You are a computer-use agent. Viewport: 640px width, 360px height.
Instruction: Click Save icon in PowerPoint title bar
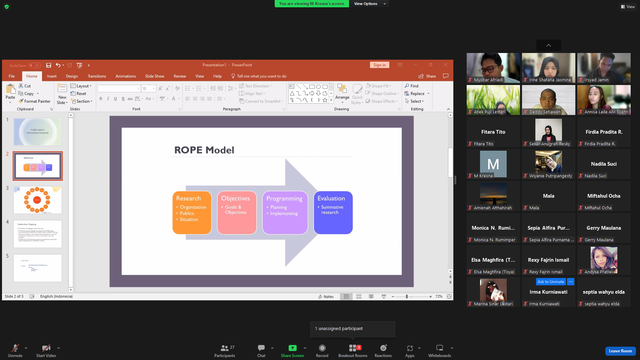click(x=49, y=65)
